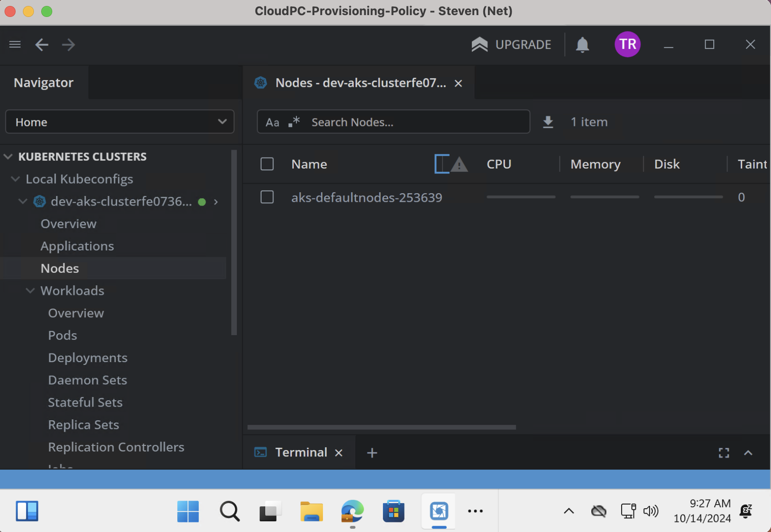Viewport: 771px width, 532px height.
Task: Toggle match case (Aa) in search
Action: pos(272,122)
